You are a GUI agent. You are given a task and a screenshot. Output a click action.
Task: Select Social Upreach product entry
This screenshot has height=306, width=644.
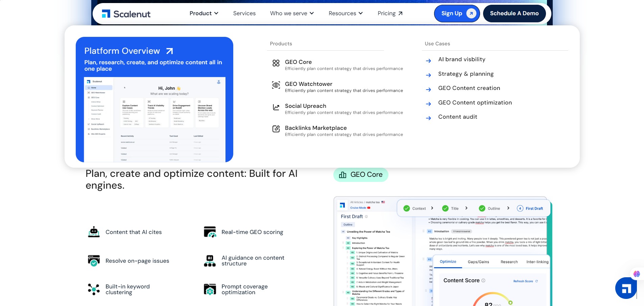click(338, 109)
